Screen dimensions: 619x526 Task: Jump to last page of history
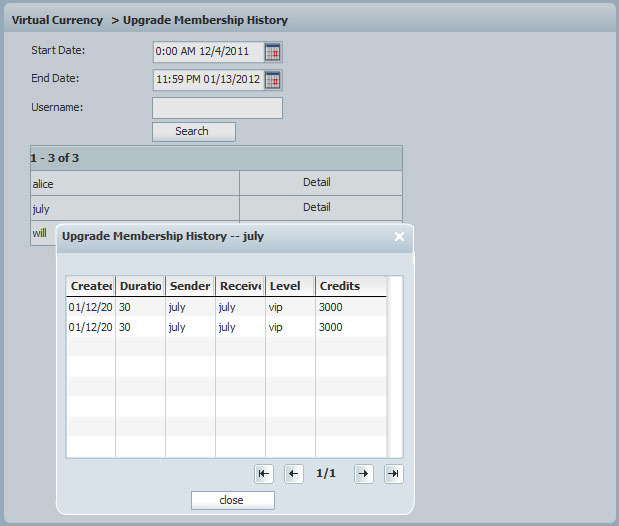pyautogui.click(x=394, y=473)
